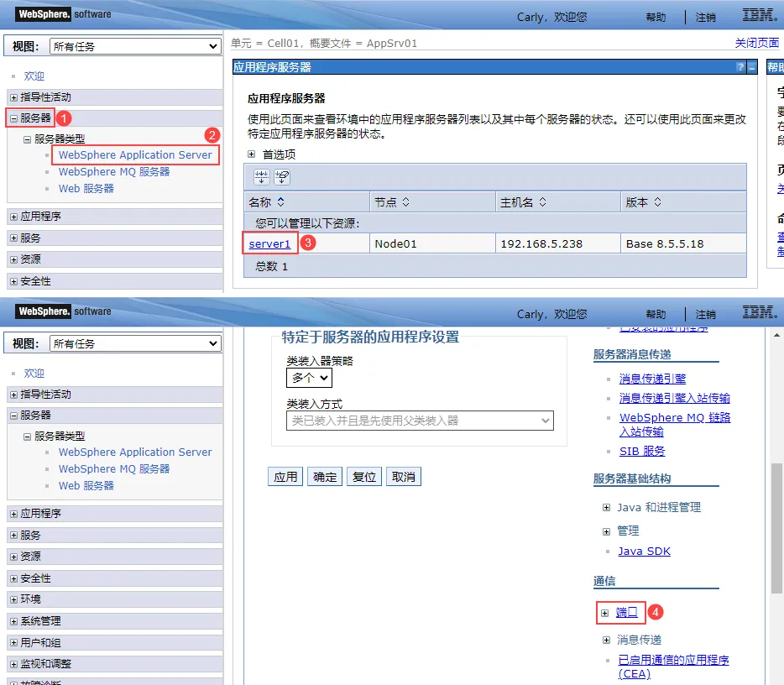784x685 pixels.
Task: Click 欢迎 link in lower console
Action: click(34, 373)
